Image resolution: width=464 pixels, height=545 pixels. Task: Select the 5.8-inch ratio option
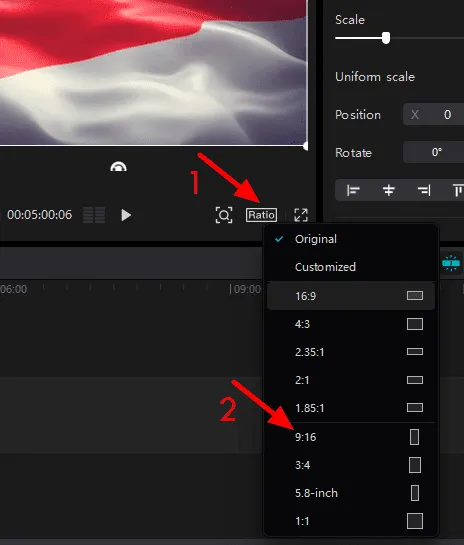click(351, 493)
